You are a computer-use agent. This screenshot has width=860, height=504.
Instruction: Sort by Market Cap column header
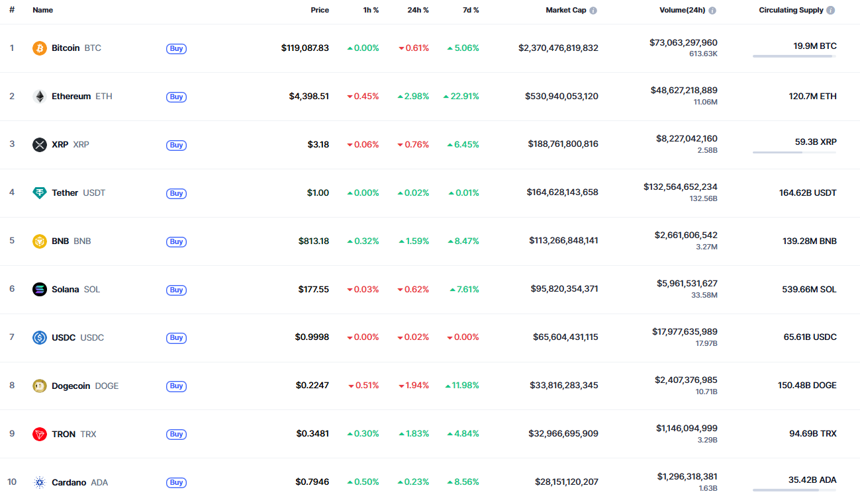[x=566, y=11]
